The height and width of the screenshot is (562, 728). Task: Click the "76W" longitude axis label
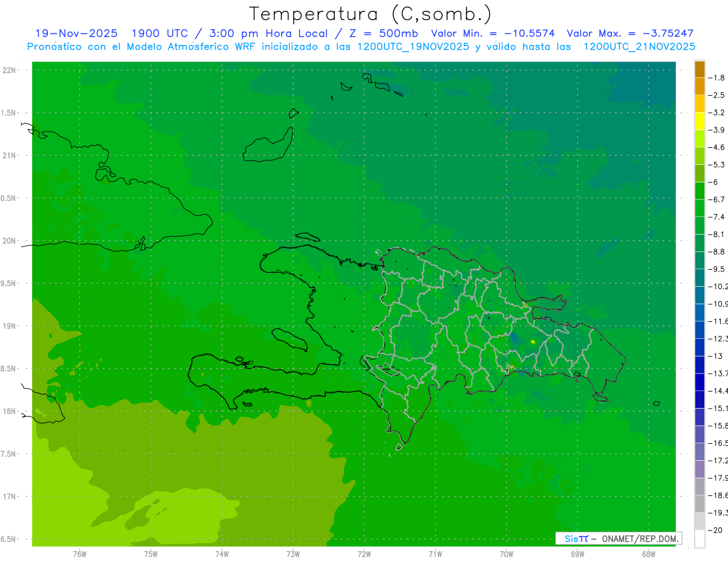[x=79, y=554]
